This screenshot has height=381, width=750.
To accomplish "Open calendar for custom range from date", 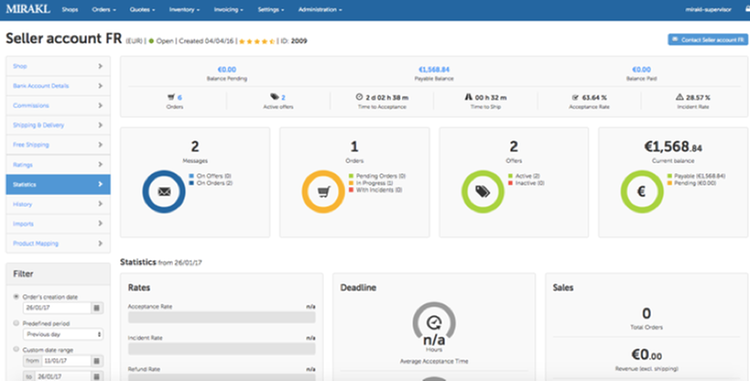I will click(97, 361).
